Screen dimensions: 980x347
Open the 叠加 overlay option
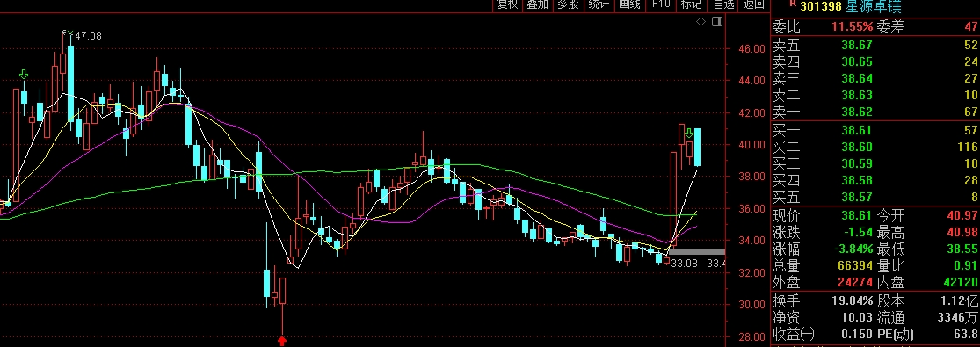coord(537,5)
